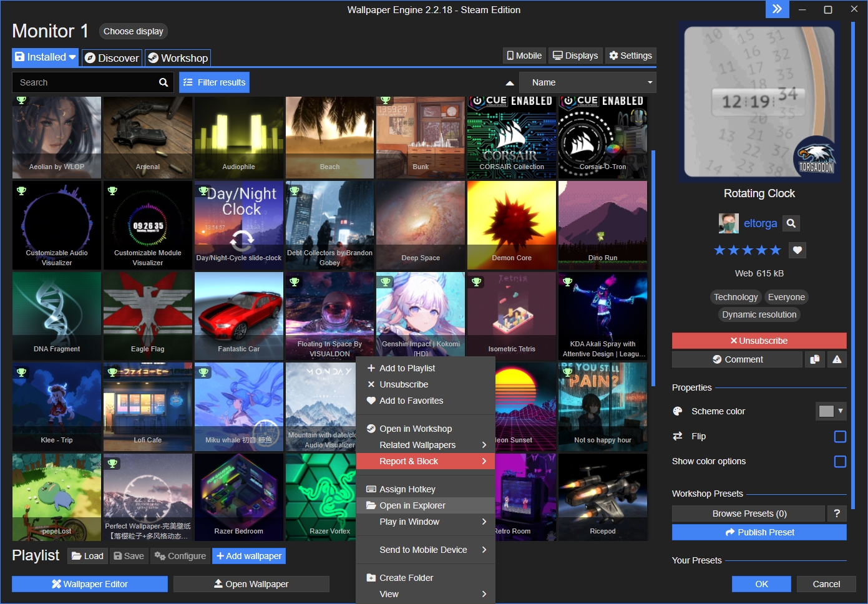The height and width of the screenshot is (604, 868).
Task: Click the copy icon beside Comment
Action: 814,359
